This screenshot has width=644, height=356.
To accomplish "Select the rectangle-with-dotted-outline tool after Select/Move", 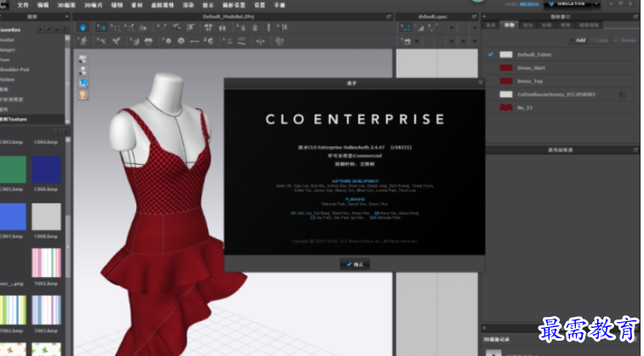I will [x=116, y=27].
